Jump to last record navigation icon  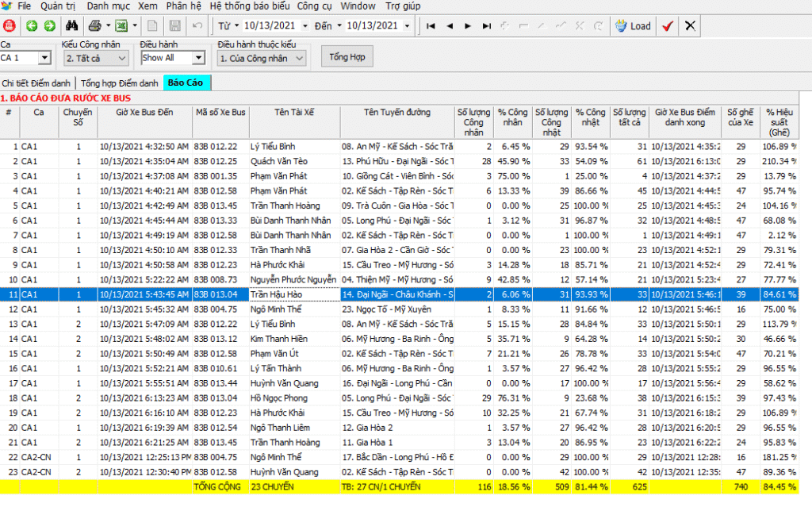[x=488, y=26]
